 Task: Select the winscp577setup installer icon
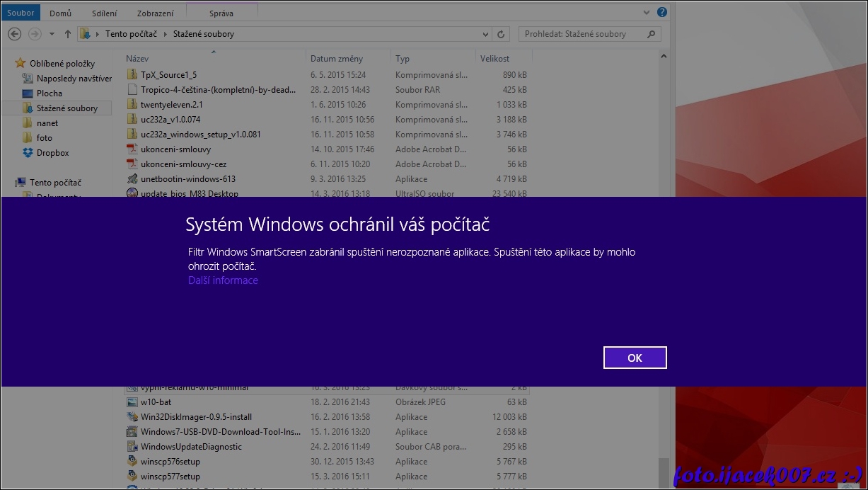coord(132,477)
